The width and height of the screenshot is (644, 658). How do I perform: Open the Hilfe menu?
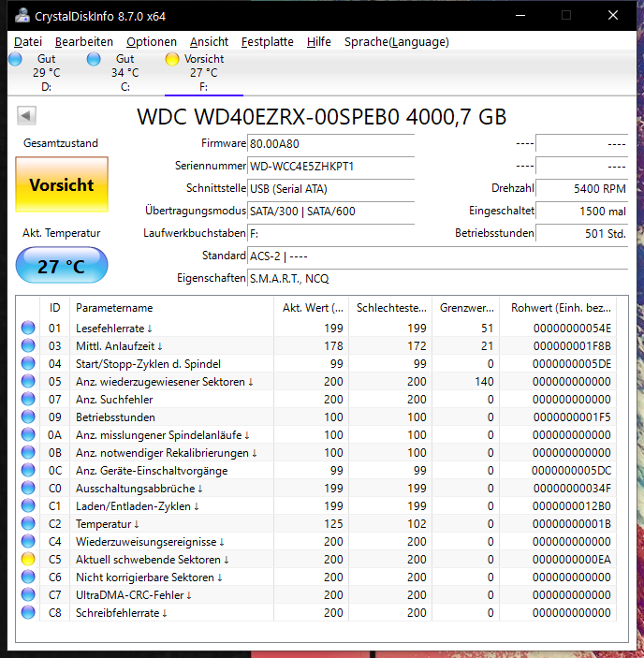click(x=319, y=42)
